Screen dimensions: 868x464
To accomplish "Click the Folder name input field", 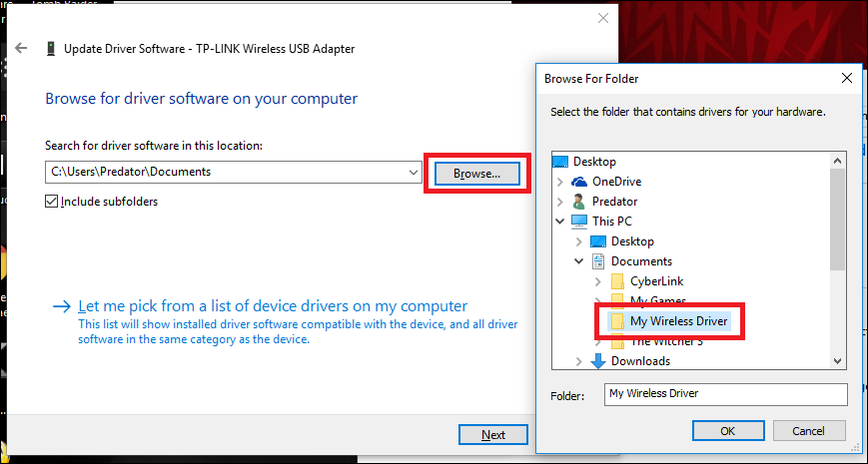I will 725,394.
